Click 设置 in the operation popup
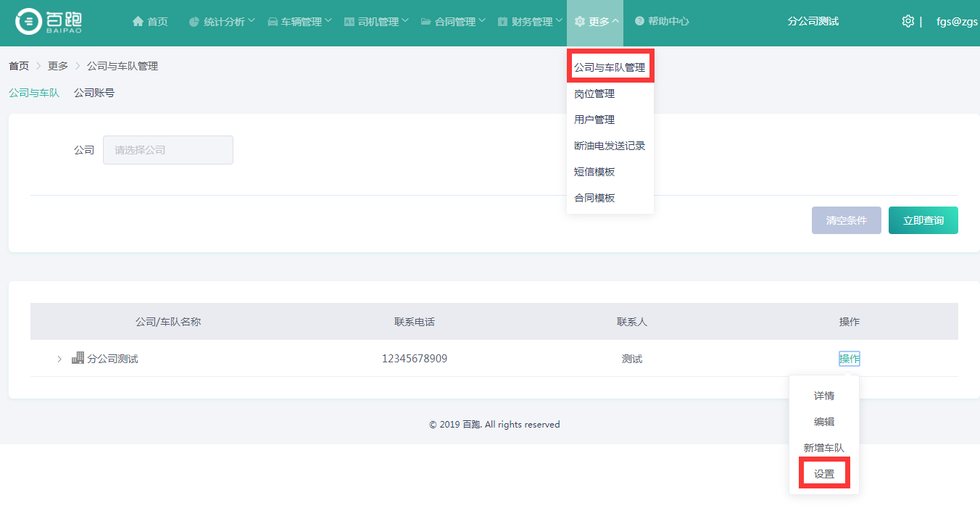Viewport: 980px width, 508px height. point(824,474)
